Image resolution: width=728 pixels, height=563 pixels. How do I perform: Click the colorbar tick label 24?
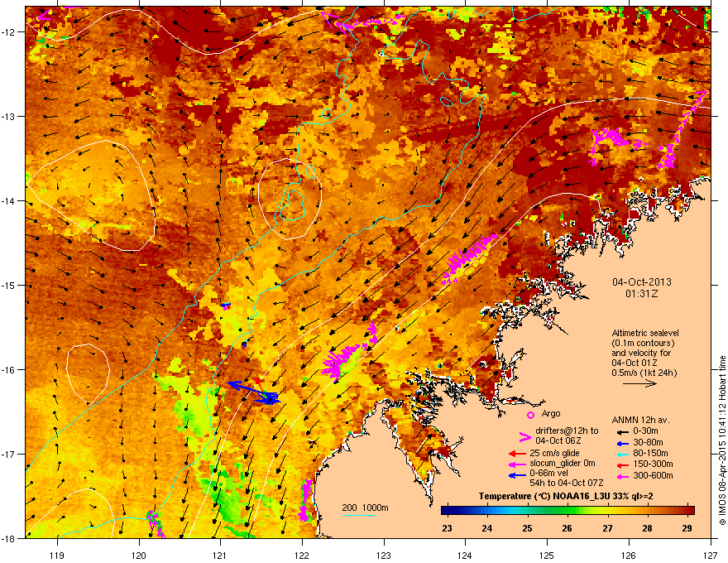coord(487,527)
